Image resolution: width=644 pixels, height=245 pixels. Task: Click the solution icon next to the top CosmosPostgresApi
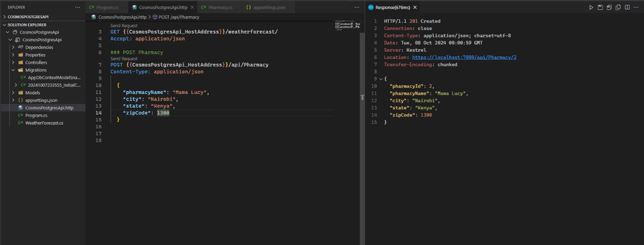coord(15,32)
